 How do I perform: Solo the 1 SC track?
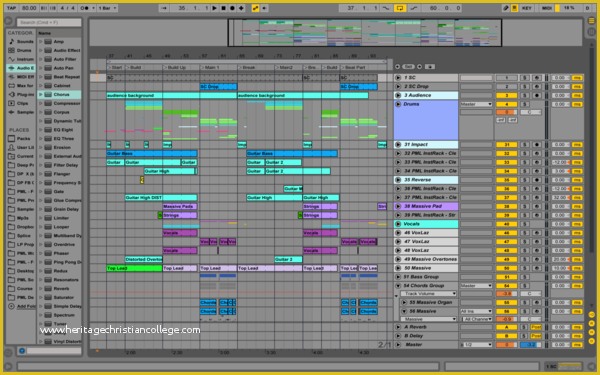click(x=525, y=78)
